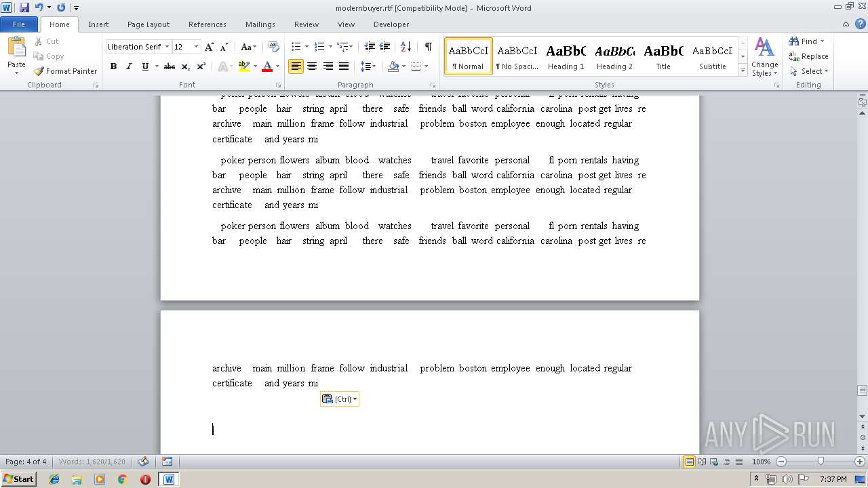868x488 pixels.
Task: Switch to Full Screen Reading view
Action: (x=701, y=462)
